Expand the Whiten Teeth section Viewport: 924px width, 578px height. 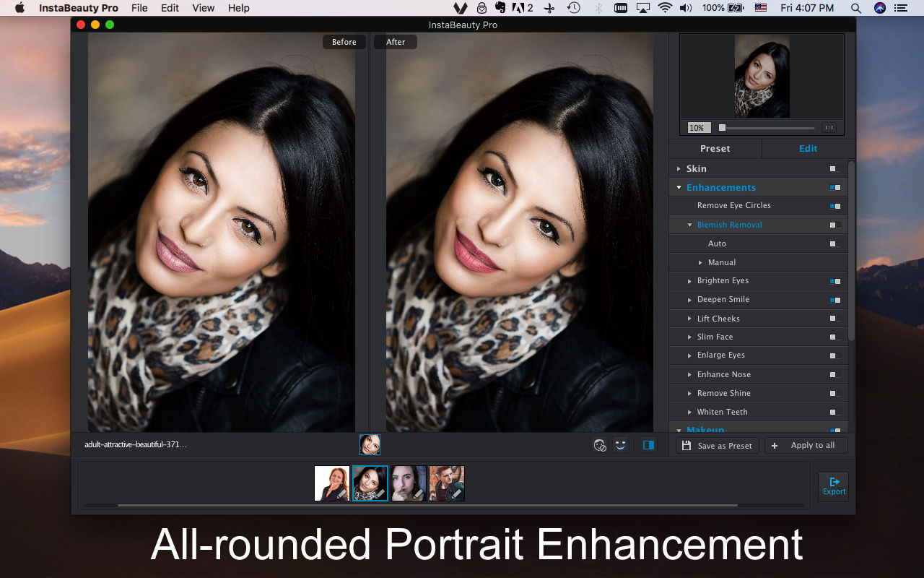[x=689, y=412]
